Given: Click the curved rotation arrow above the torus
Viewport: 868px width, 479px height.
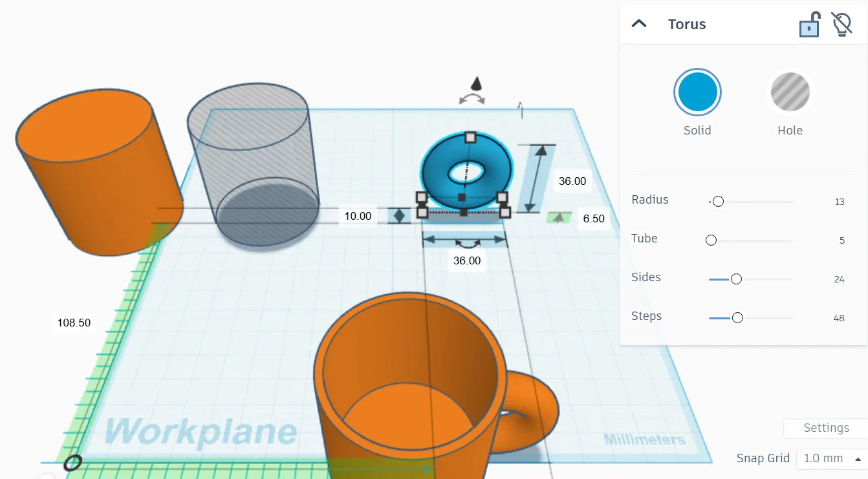Looking at the screenshot, I should click(472, 99).
